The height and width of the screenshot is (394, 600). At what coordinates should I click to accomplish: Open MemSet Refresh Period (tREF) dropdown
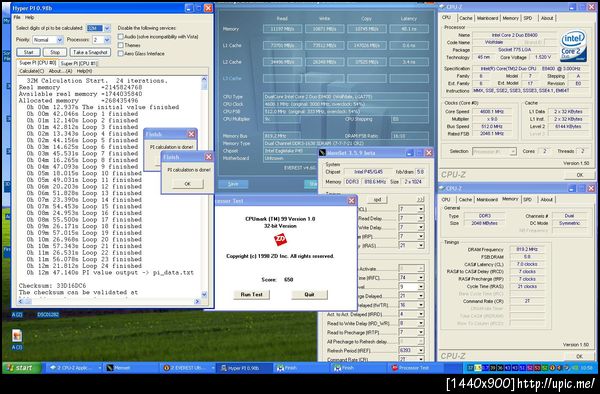[421, 350]
